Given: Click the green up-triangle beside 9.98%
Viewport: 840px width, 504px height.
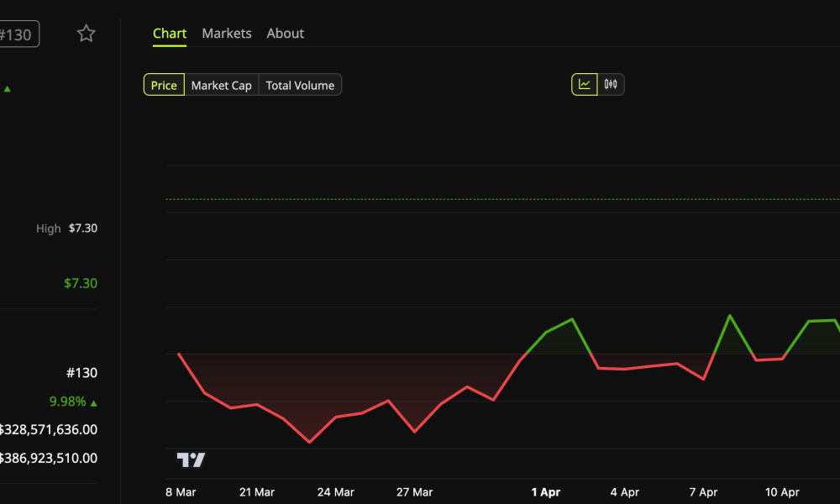Looking at the screenshot, I should (x=92, y=402).
